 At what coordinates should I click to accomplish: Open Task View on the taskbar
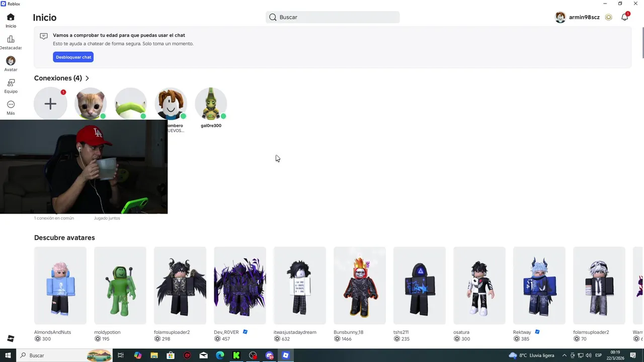pos(121,355)
